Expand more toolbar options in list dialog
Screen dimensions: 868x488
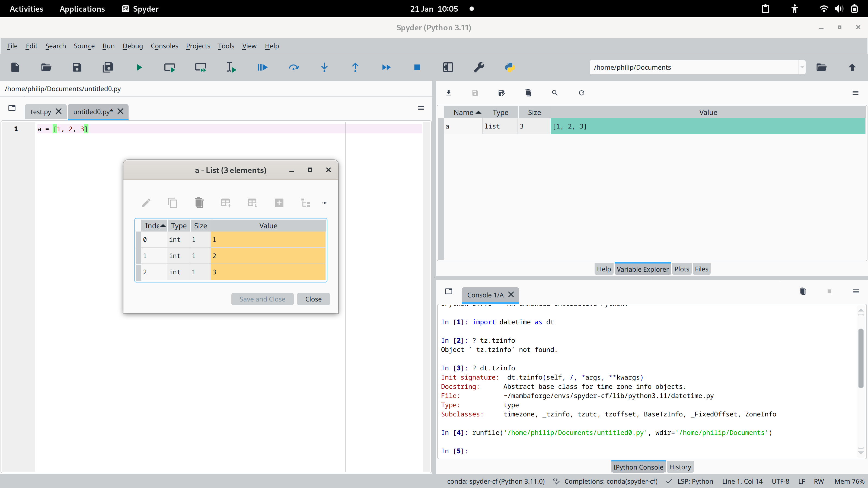(324, 203)
